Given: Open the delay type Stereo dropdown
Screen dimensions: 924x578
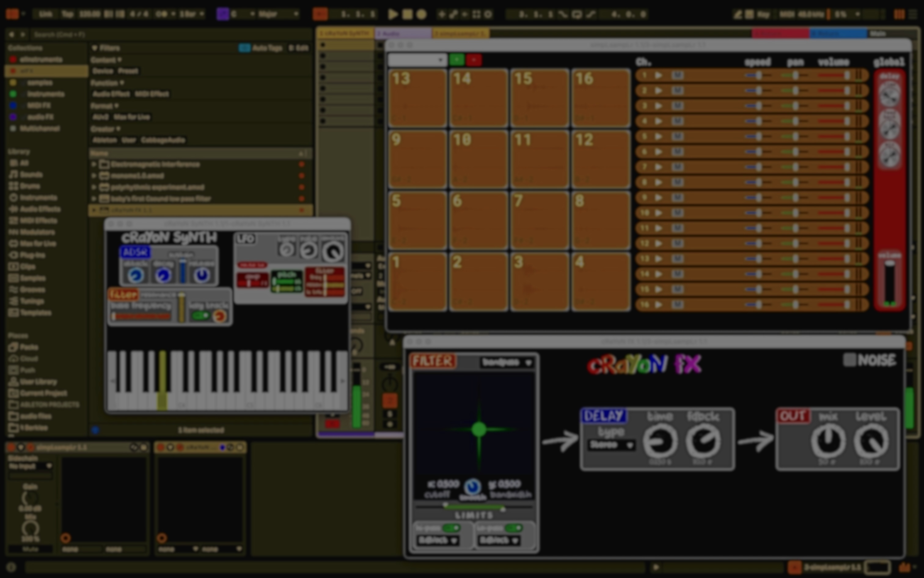Looking at the screenshot, I should (611, 445).
